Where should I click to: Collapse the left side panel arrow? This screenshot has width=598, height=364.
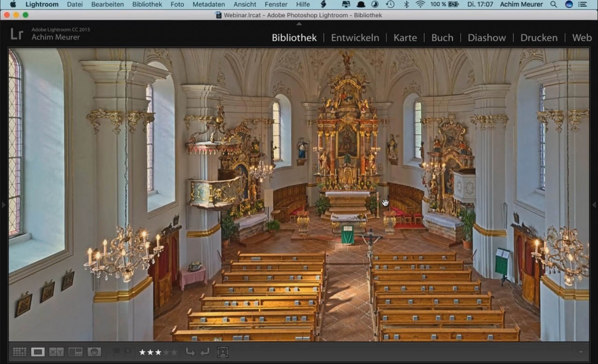coord(3,204)
